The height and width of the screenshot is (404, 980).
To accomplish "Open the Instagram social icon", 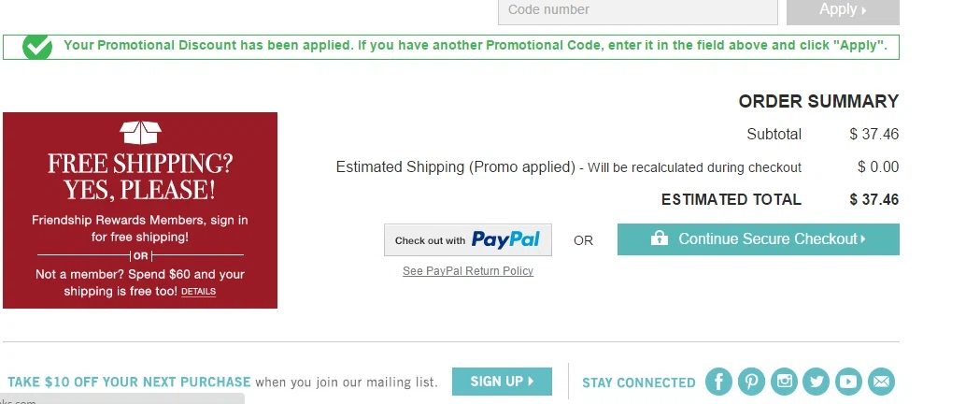I will pos(784,382).
